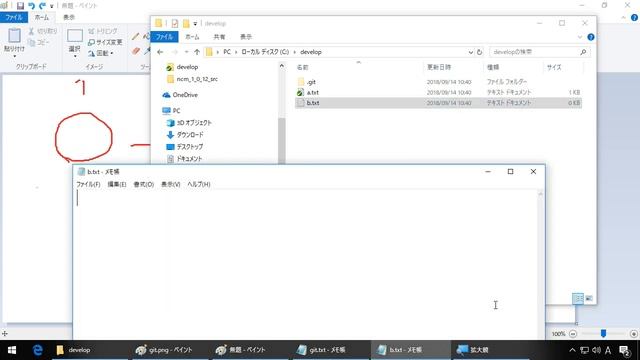The width and height of the screenshot is (640, 360).
Task: Open the Paint ファイル tab
Action: (14, 17)
